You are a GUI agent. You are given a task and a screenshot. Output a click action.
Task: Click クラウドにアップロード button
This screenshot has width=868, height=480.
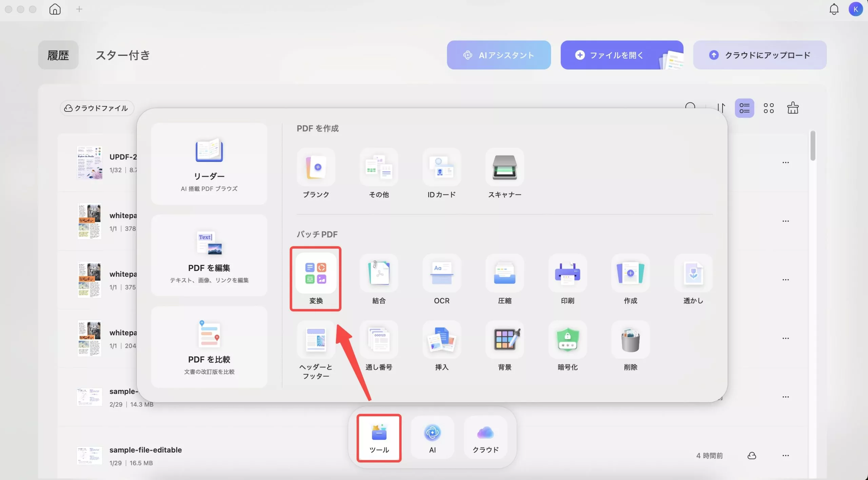759,55
